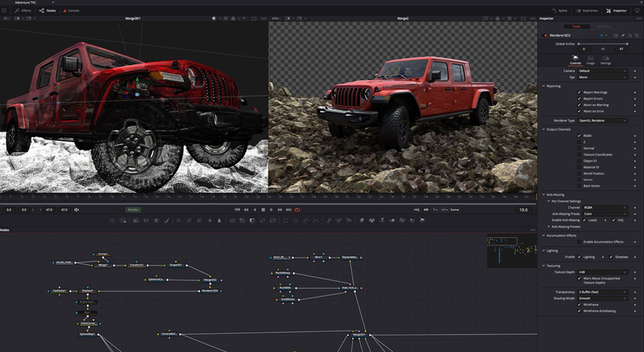Check Enable Accumulation Effects
Screen dimensions: 644x352
(x=580, y=242)
